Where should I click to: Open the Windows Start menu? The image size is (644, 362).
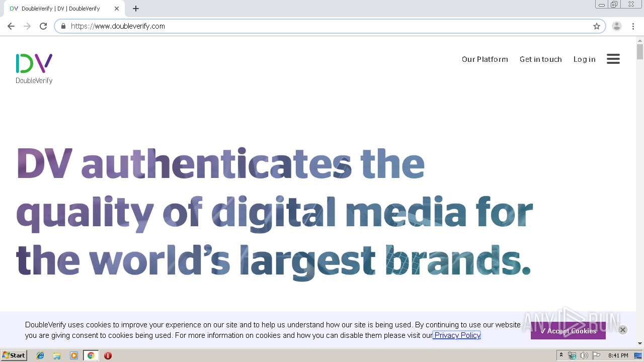click(x=14, y=355)
